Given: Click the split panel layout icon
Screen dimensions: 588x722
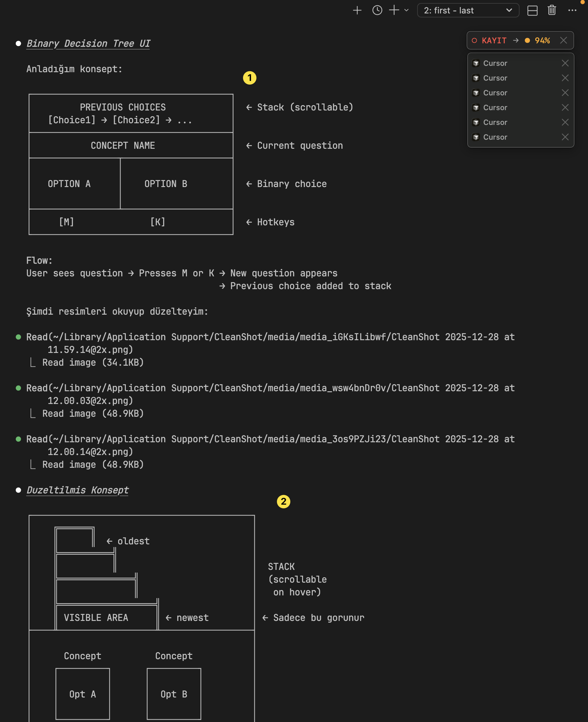Looking at the screenshot, I should pyautogui.click(x=532, y=10).
